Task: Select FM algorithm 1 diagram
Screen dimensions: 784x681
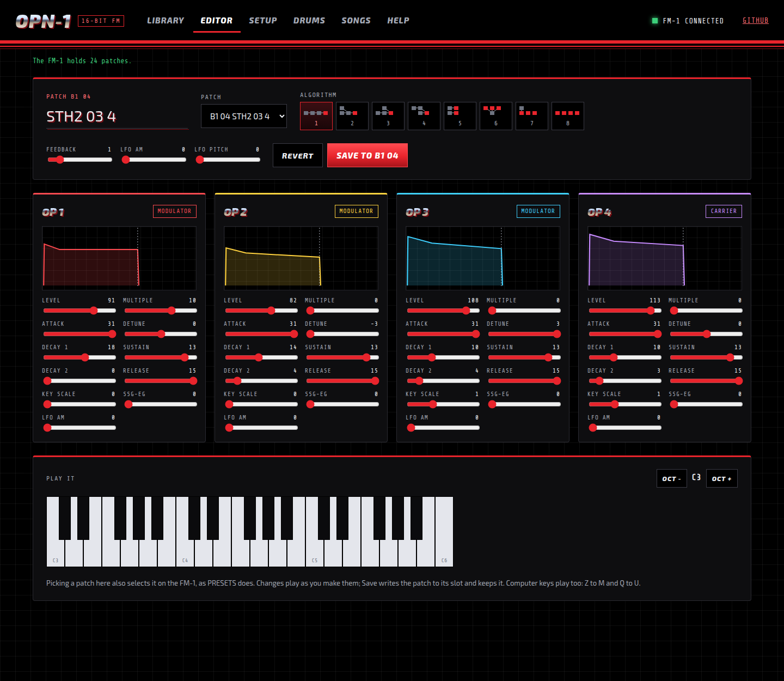Action: click(316, 116)
